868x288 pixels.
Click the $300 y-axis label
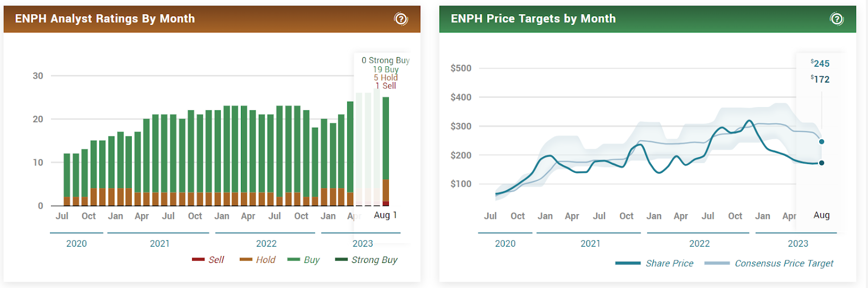click(461, 126)
